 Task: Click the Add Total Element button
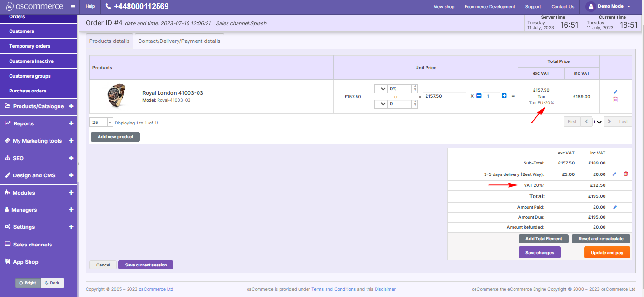[x=543, y=238]
